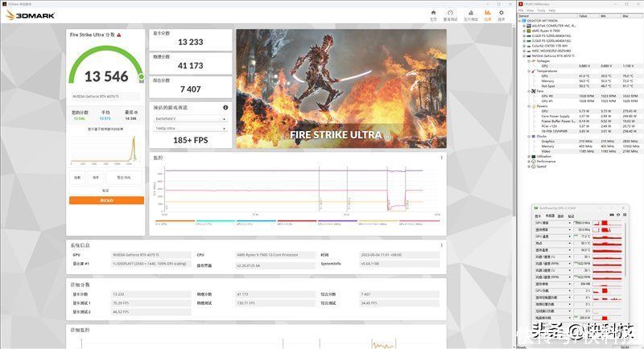The image size is (644, 349).
Task: Open the Battlefield V game dropdown
Action: click(191, 119)
